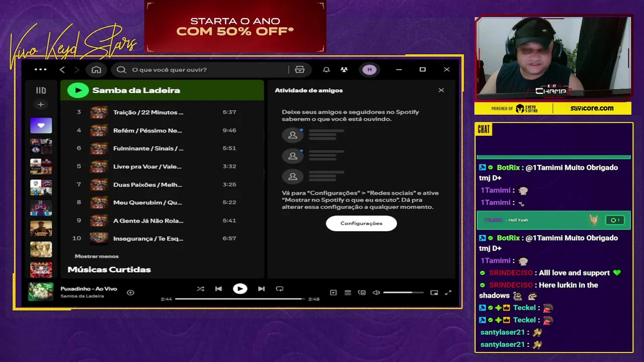Skip to next track
644x362 pixels.
261,289
